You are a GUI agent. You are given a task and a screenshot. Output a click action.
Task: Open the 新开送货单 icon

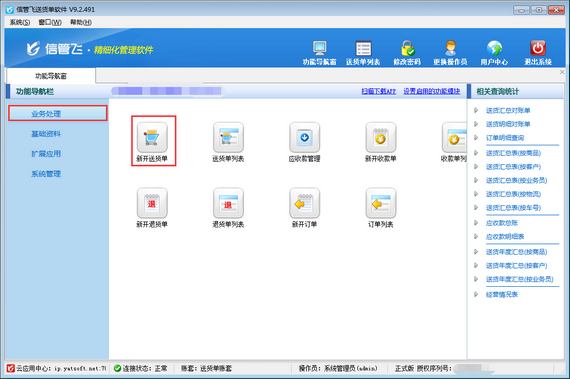pyautogui.click(x=152, y=137)
